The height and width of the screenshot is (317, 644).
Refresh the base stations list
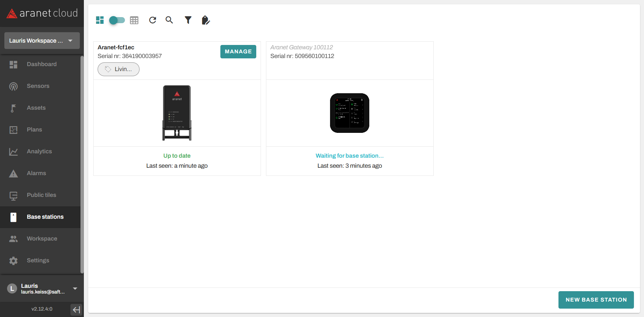(153, 20)
